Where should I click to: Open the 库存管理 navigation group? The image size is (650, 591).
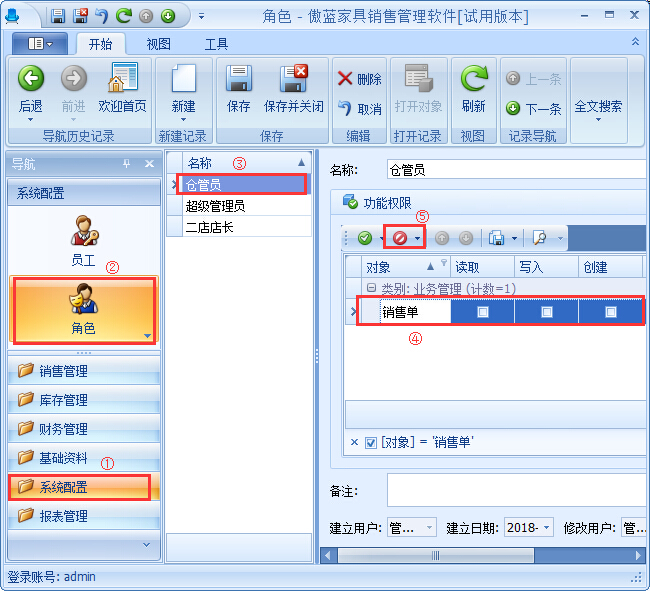[63, 400]
